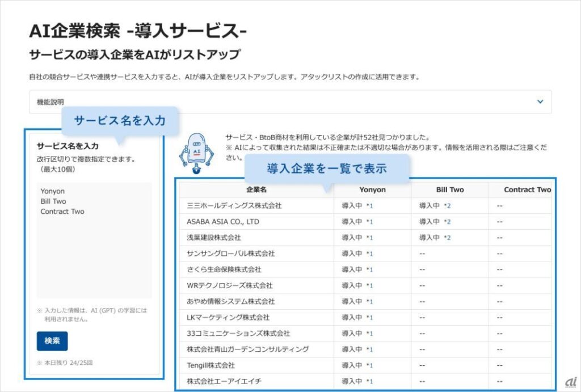Image resolution: width=581 pixels, height=392 pixels.
Task: Select company name ASABA ASIA CO., LTD
Action: pos(223,222)
